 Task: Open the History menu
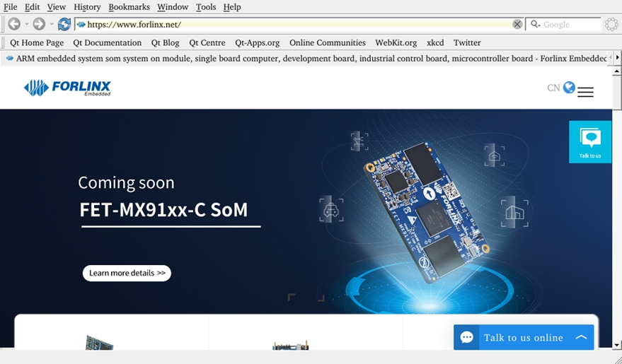pyautogui.click(x=87, y=7)
